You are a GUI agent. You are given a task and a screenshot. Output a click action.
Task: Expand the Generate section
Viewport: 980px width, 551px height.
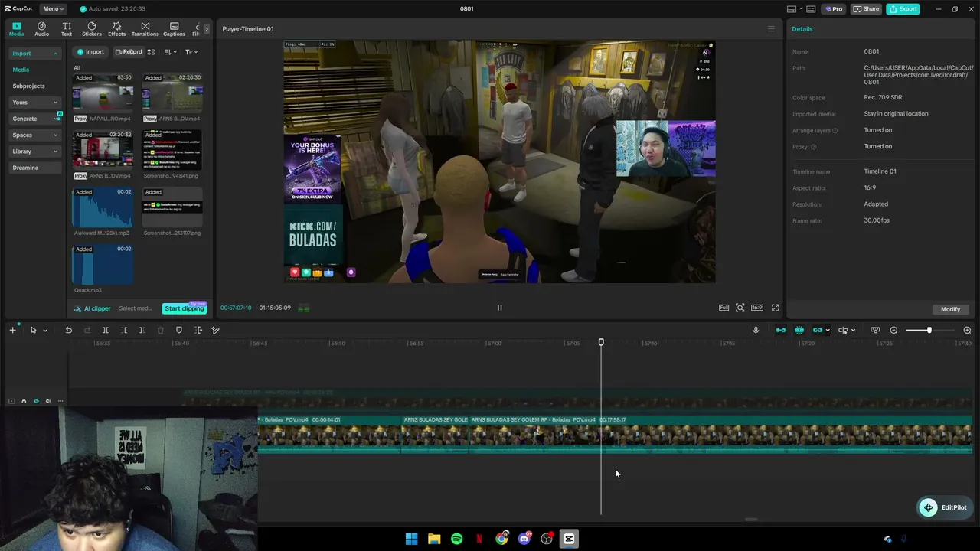click(x=34, y=119)
